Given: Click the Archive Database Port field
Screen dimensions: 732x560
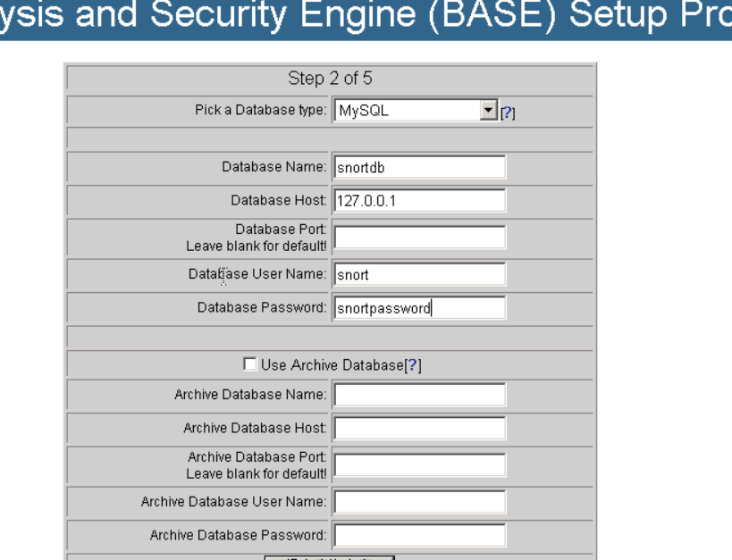Looking at the screenshot, I should 419,464.
